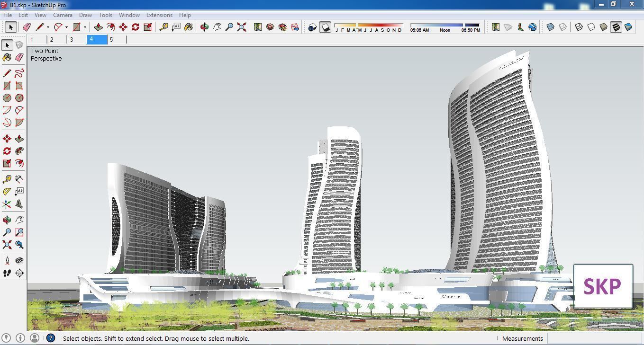Pick the Follow Me tool in left toolbar
The image size is (644, 345).
click(19, 151)
